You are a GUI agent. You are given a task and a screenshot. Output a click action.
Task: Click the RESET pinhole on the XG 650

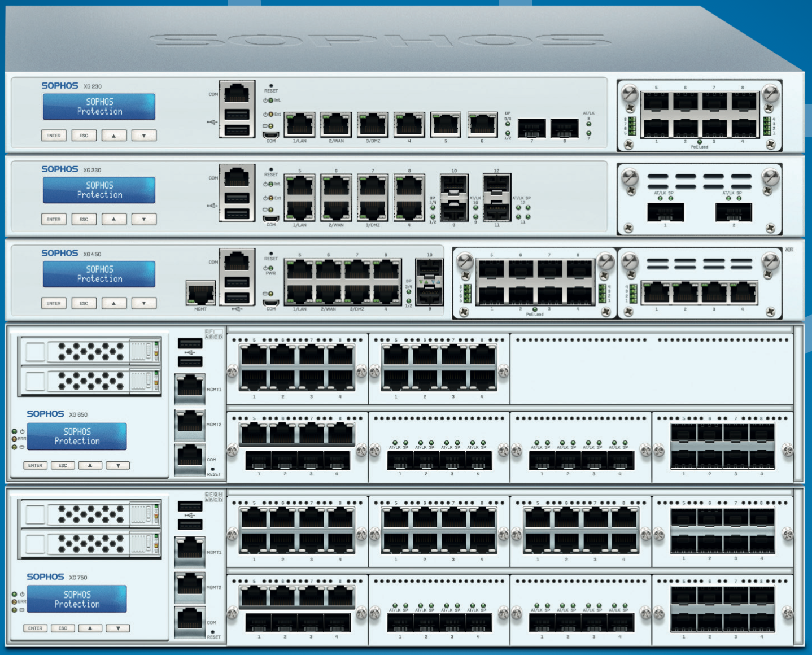[213, 469]
